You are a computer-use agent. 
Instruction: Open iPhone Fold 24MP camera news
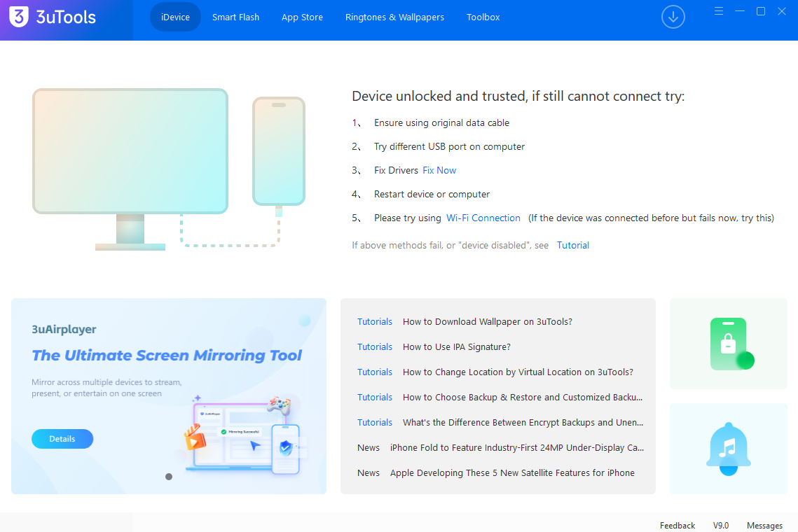(516, 447)
